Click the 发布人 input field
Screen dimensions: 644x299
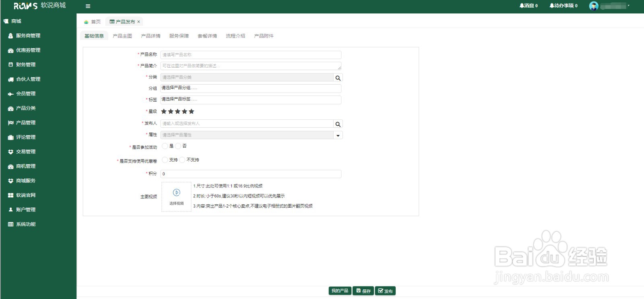coord(247,124)
